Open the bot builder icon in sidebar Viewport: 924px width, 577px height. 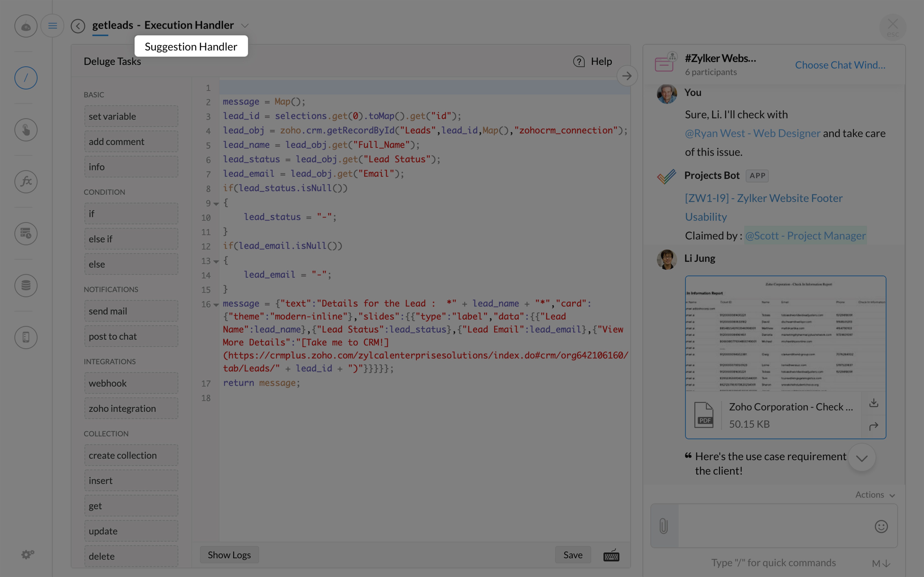coord(26,26)
